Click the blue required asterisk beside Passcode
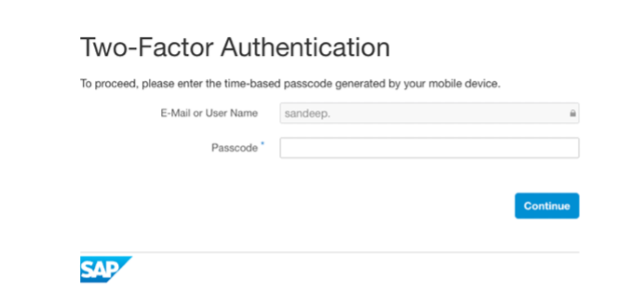644x305 pixels. coord(263,143)
